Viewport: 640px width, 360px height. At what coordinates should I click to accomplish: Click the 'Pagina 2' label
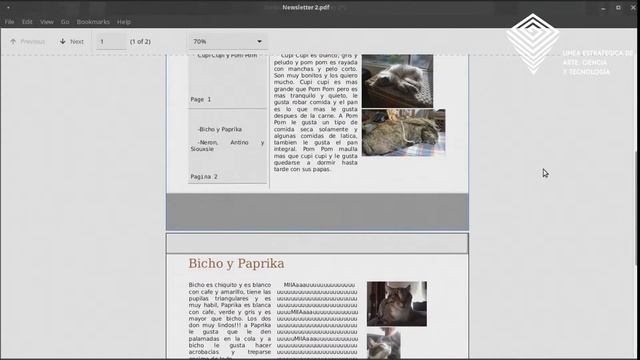tap(204, 176)
